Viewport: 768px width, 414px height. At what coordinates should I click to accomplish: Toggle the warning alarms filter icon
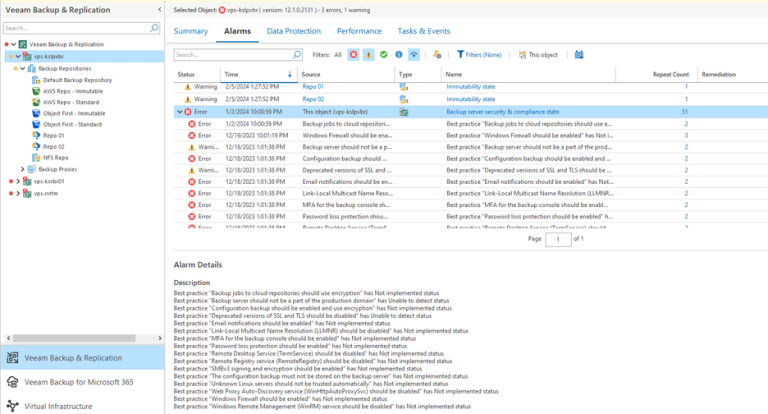369,55
